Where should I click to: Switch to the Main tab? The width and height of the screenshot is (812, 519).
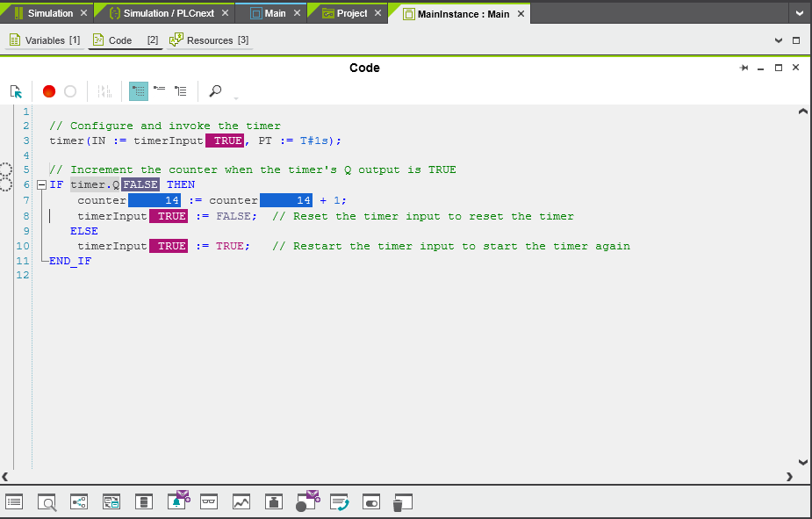pos(275,13)
